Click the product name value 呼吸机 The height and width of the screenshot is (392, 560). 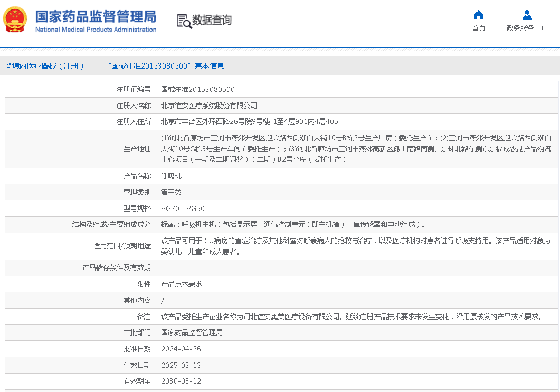171,176
